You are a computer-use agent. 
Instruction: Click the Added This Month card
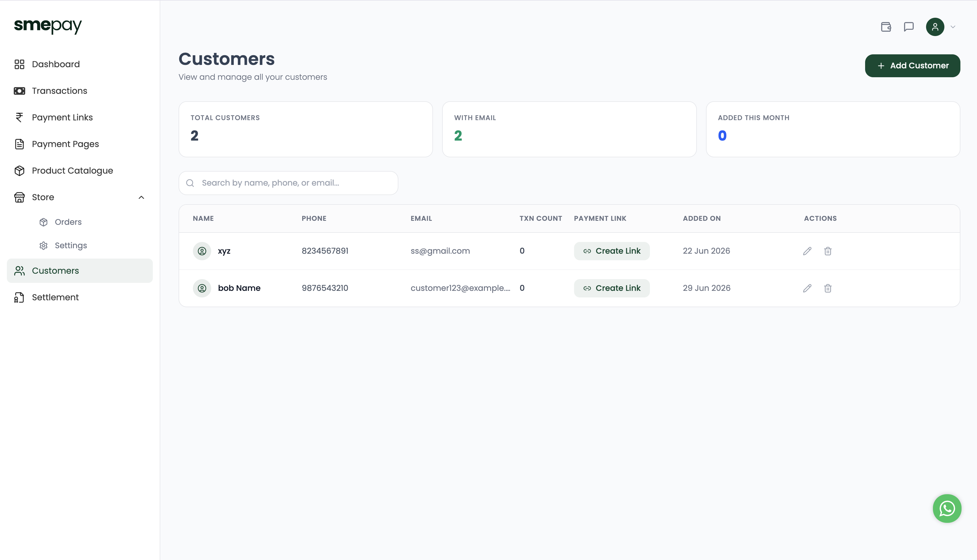(x=833, y=129)
